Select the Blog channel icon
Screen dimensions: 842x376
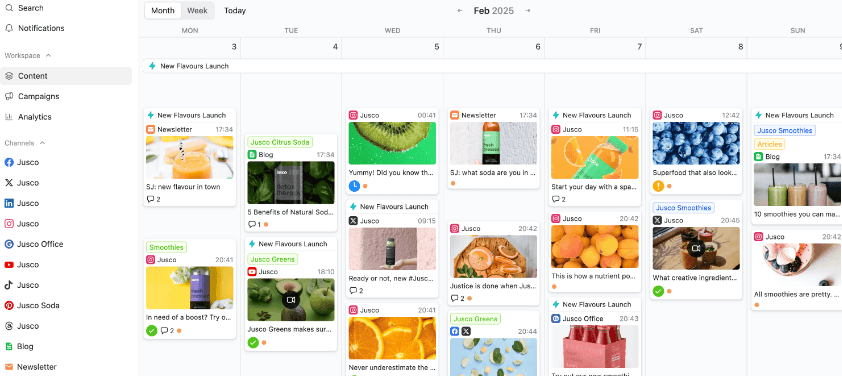(9, 346)
